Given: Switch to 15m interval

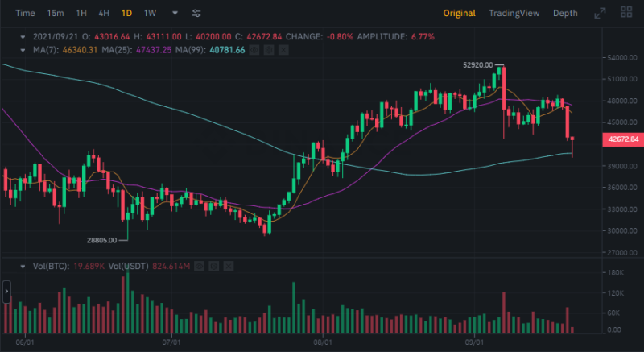Looking at the screenshot, I should tap(56, 13).
